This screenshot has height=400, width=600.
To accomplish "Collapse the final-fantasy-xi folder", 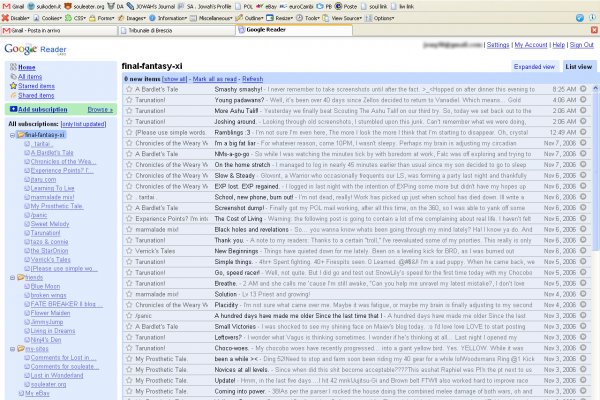I will point(12,135).
